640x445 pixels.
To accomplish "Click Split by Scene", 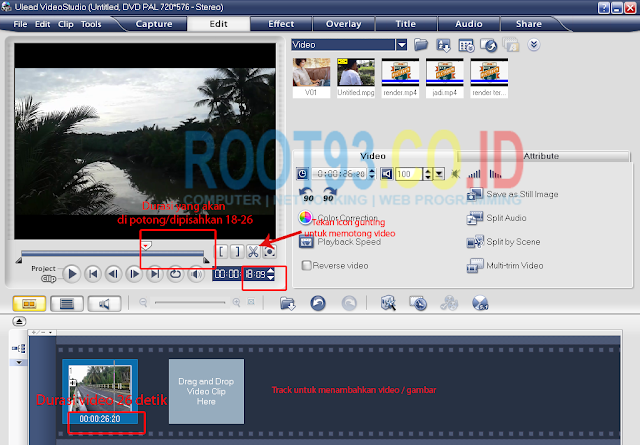I will pos(503,242).
